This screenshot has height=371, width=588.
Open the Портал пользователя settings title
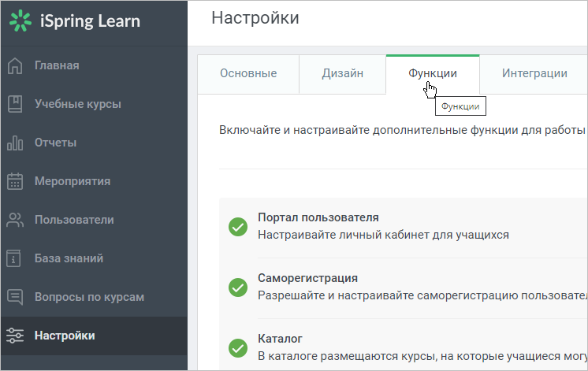click(318, 217)
